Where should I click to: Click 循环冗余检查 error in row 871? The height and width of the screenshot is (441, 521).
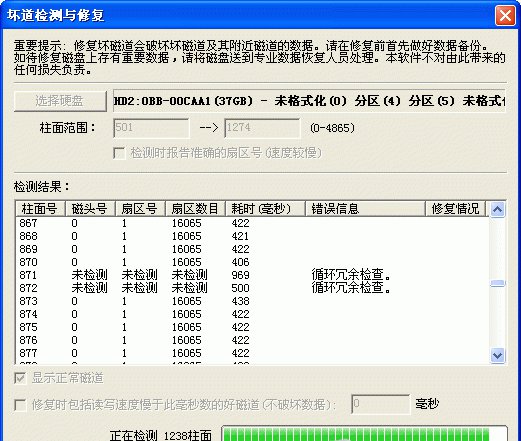point(351,275)
